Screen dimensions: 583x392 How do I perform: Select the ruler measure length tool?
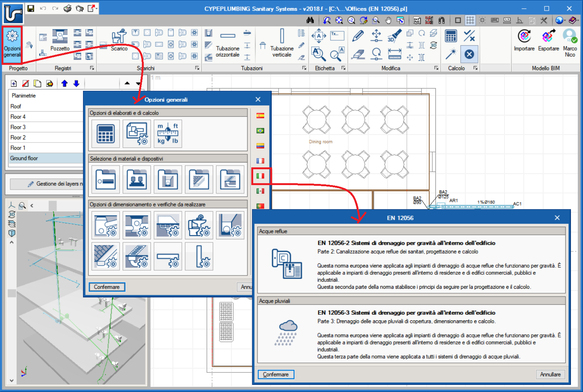[x=394, y=54]
